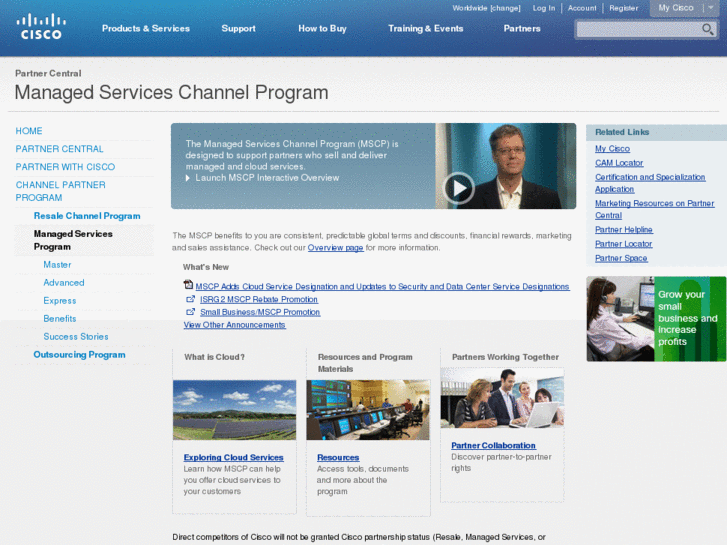The image size is (727, 545).
Task: Open the Benefits sidebar item
Action: coord(59,319)
